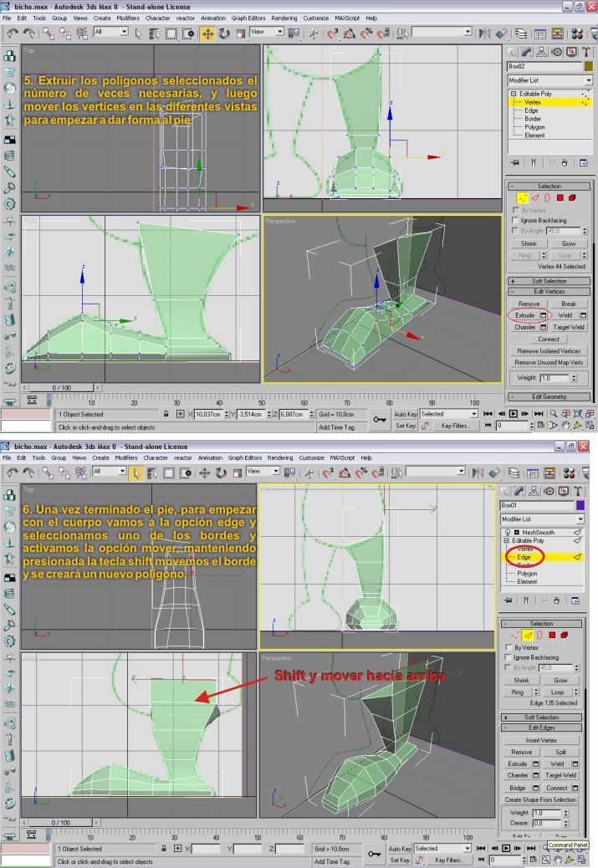Click Mirror tool in upper window toolbar
Image resolution: width=598 pixels, height=868 pixels.
[x=484, y=33]
